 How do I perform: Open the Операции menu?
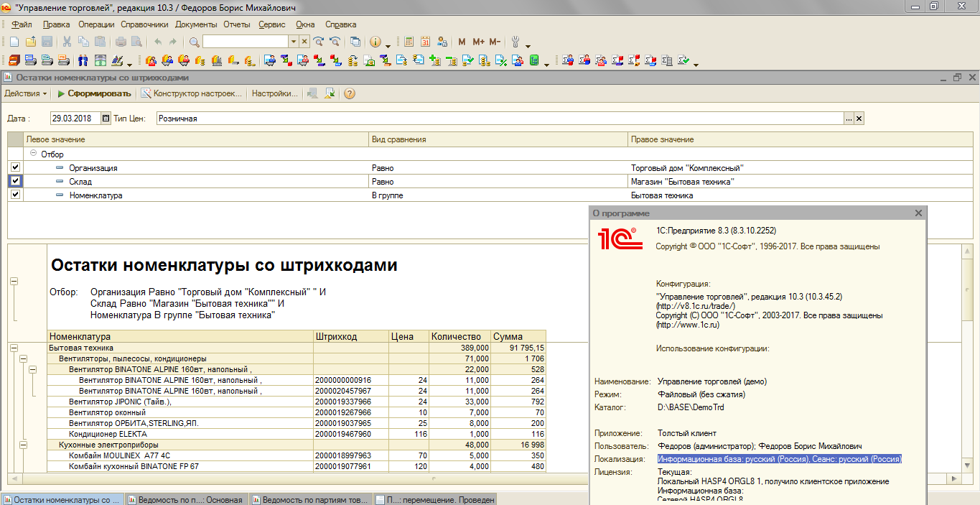point(96,24)
